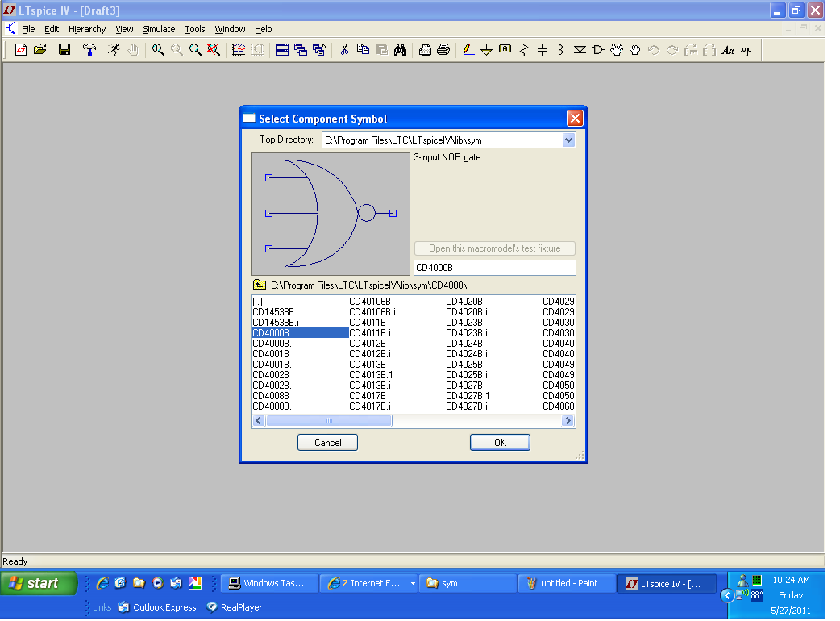Open the Control Panel hammer icon
840x621 pixels.
pyautogui.click(x=89, y=50)
